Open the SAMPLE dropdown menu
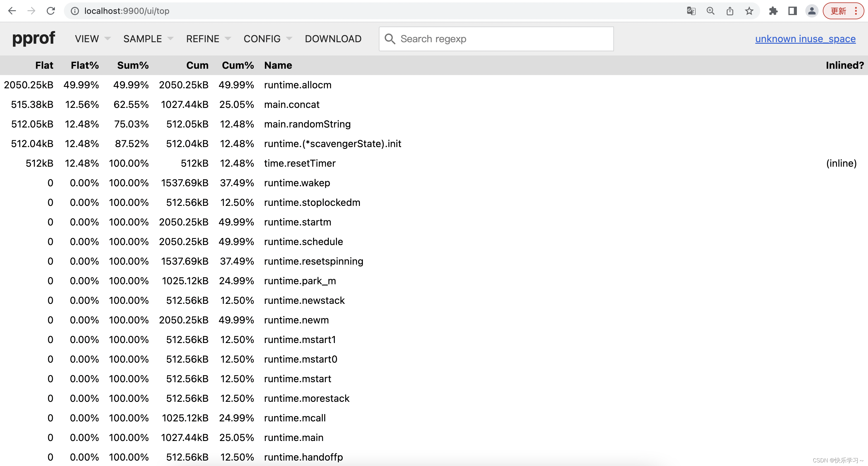868x466 pixels. click(148, 39)
